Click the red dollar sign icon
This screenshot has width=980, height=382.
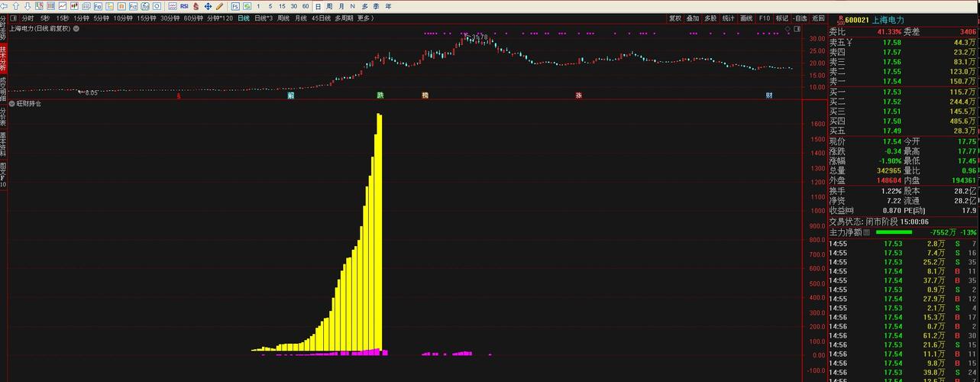click(x=196, y=6)
